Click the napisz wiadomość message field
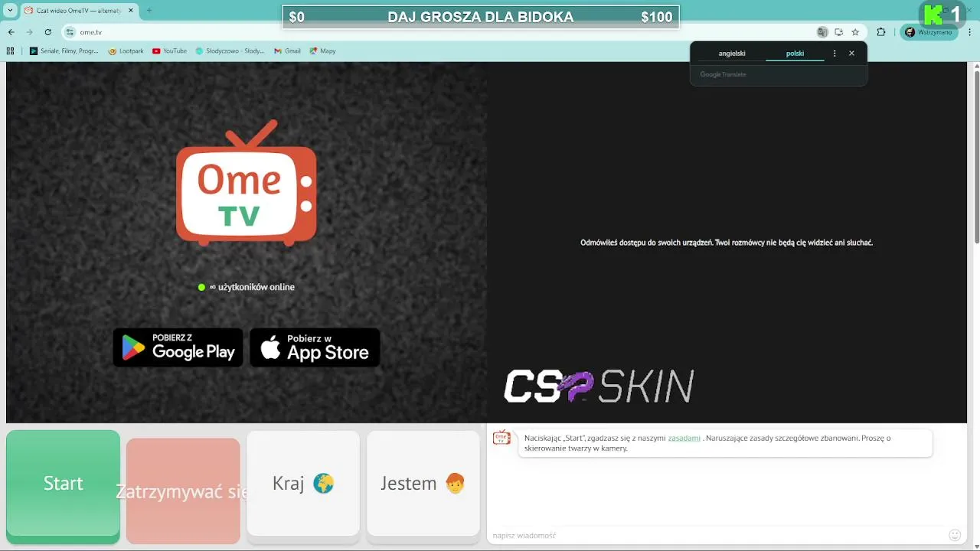This screenshot has width=980, height=551. click(716, 535)
